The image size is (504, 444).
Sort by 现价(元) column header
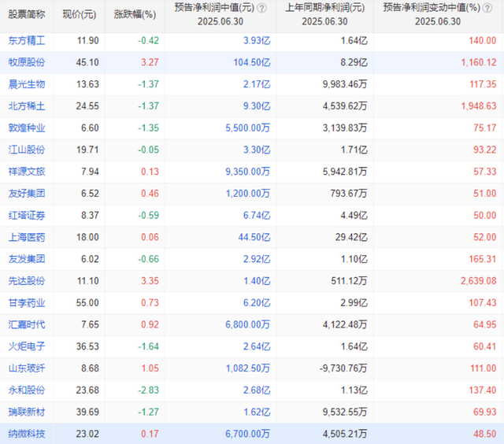(x=80, y=15)
